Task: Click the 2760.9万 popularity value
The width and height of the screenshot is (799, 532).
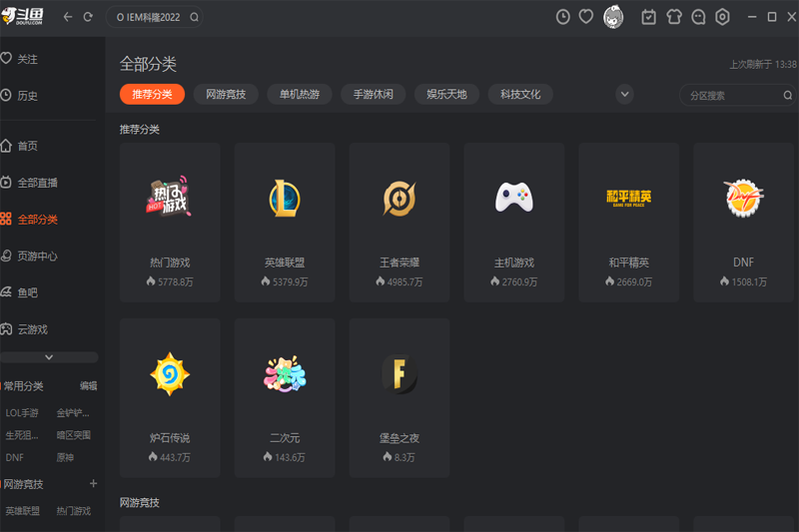Action: (x=519, y=281)
